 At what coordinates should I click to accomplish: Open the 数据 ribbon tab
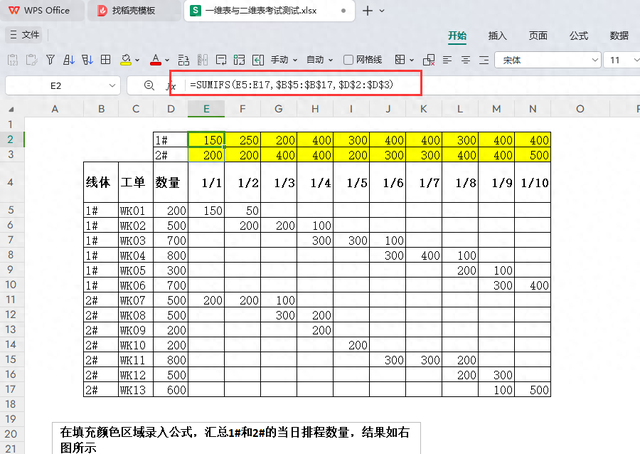coord(619,36)
